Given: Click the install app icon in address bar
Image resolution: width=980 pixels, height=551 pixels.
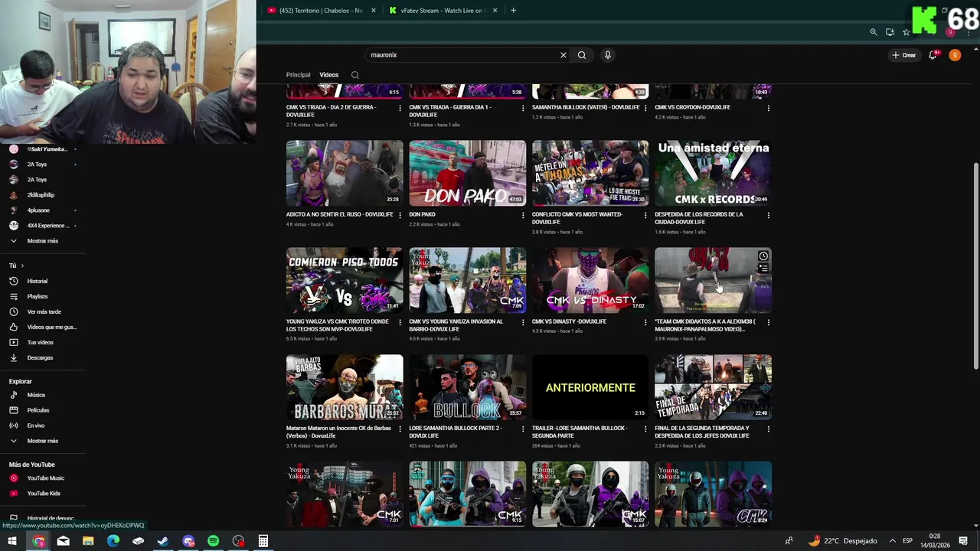Looking at the screenshot, I should point(890,32).
